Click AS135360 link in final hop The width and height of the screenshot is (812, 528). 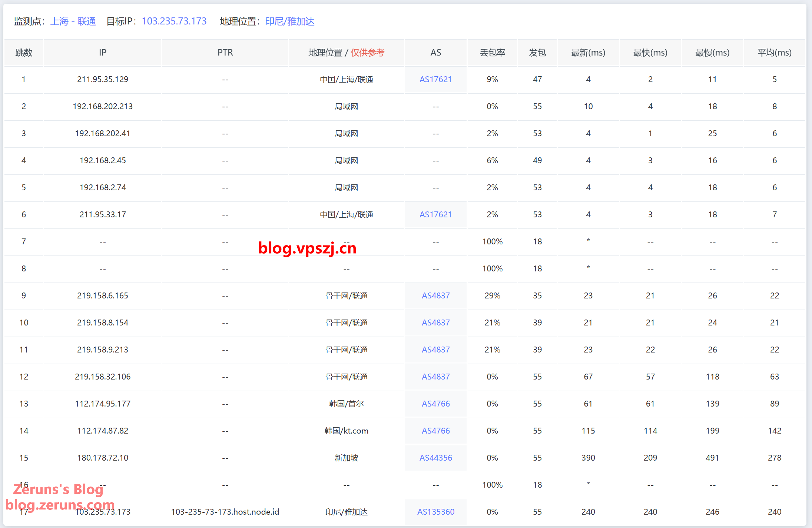click(x=435, y=512)
